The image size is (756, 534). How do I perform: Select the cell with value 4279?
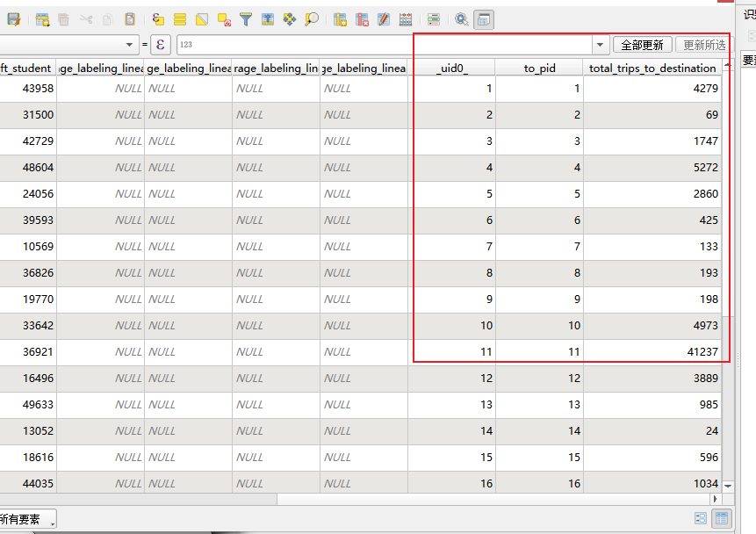coord(652,89)
